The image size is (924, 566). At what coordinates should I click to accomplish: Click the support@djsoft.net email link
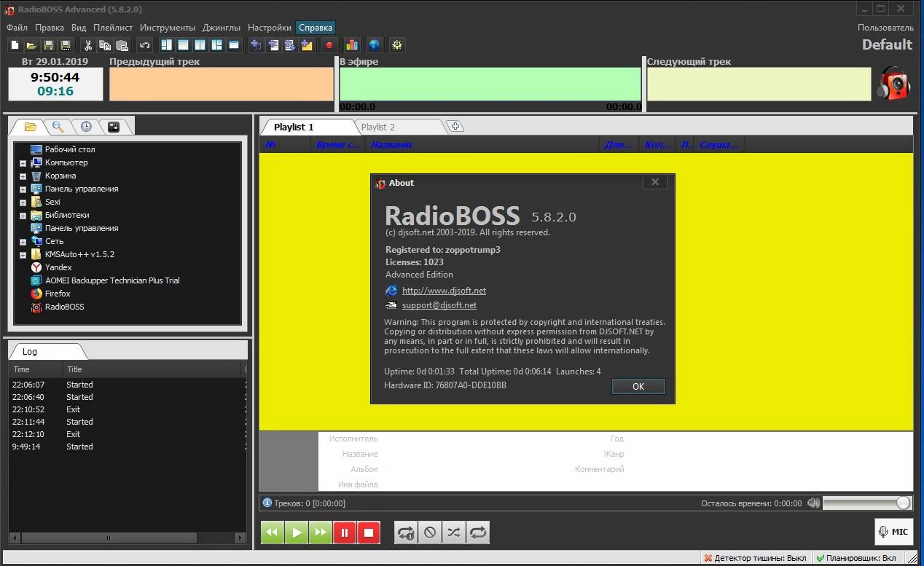tap(439, 306)
